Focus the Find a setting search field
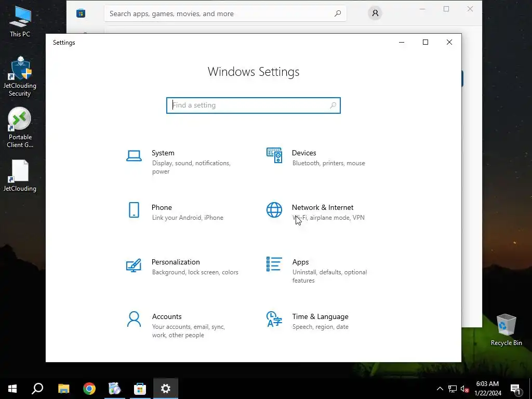 coord(254,105)
